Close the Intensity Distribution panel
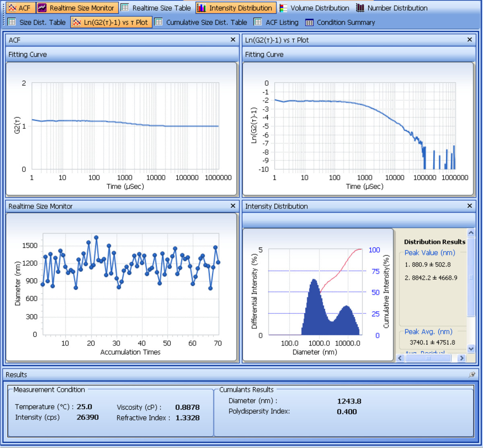Image resolution: width=483 pixels, height=448 pixels. (x=469, y=206)
